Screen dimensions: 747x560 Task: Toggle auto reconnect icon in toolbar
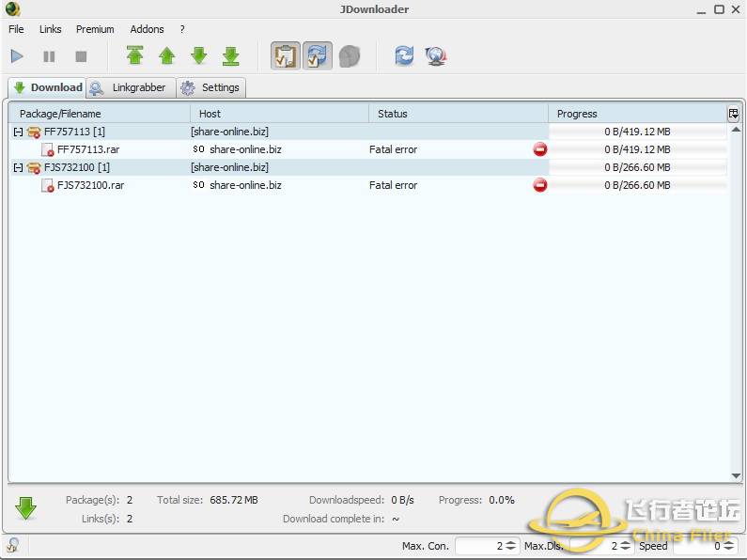point(318,55)
